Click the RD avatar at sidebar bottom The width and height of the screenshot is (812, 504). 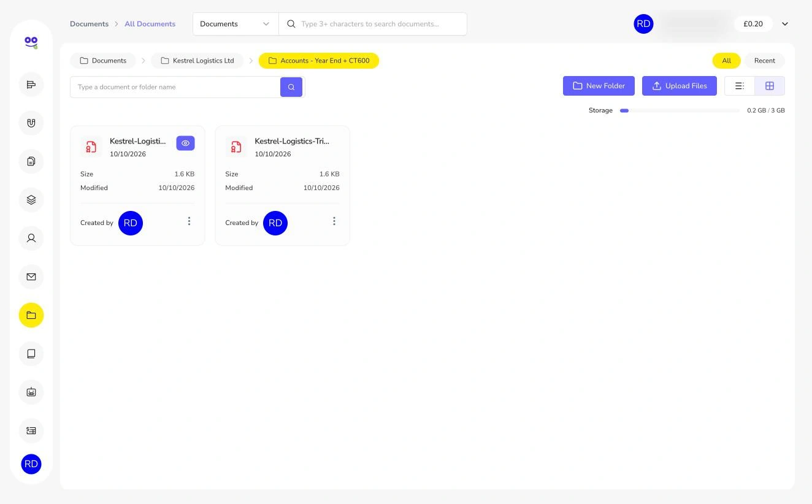31,464
